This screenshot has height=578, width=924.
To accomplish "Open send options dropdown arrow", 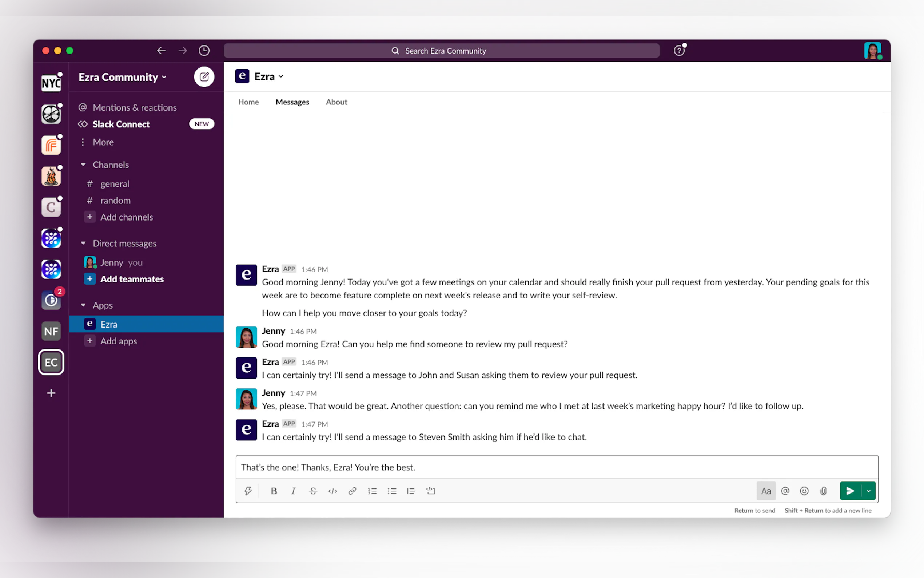I will click(869, 491).
